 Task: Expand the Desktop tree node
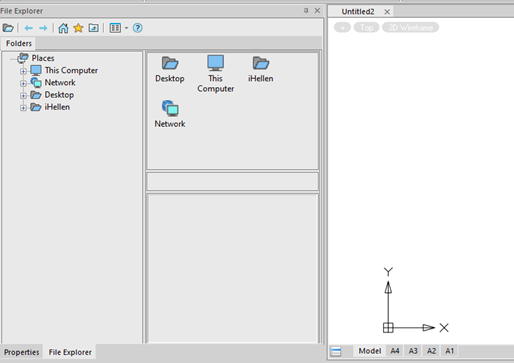pyautogui.click(x=23, y=96)
